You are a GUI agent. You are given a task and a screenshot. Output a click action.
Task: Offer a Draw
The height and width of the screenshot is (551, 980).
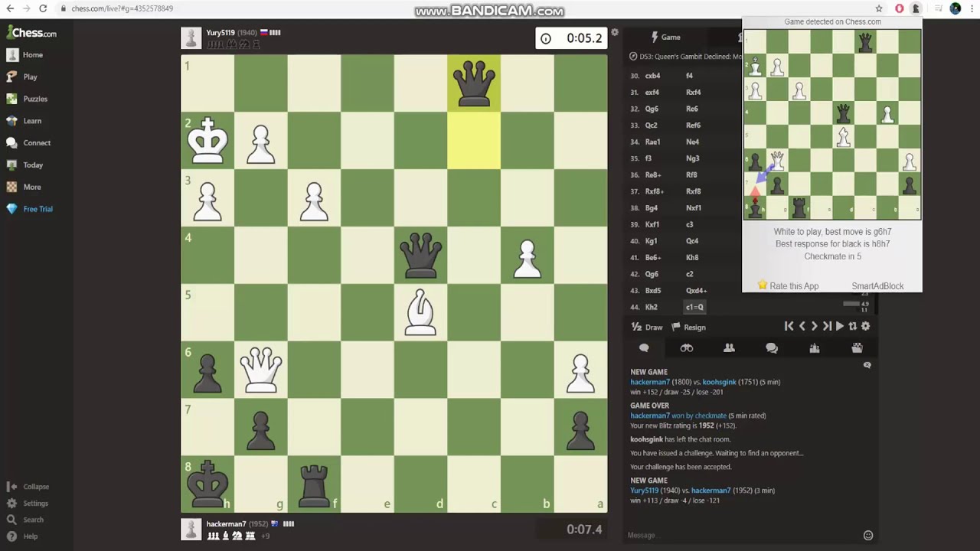point(647,327)
